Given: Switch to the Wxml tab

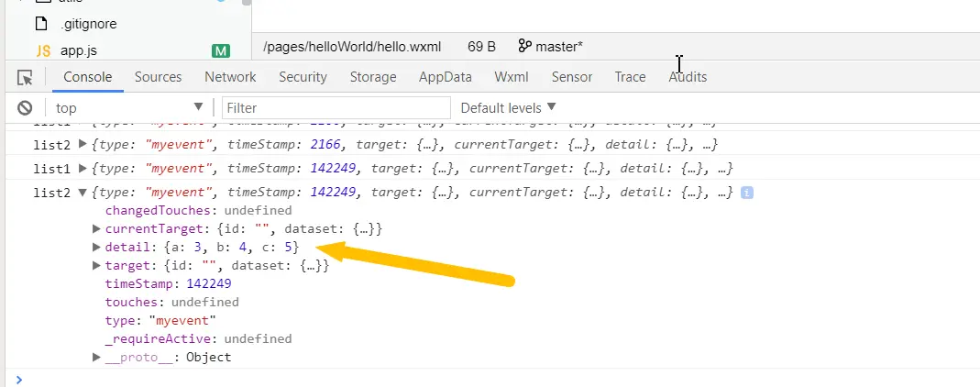Looking at the screenshot, I should point(512,77).
